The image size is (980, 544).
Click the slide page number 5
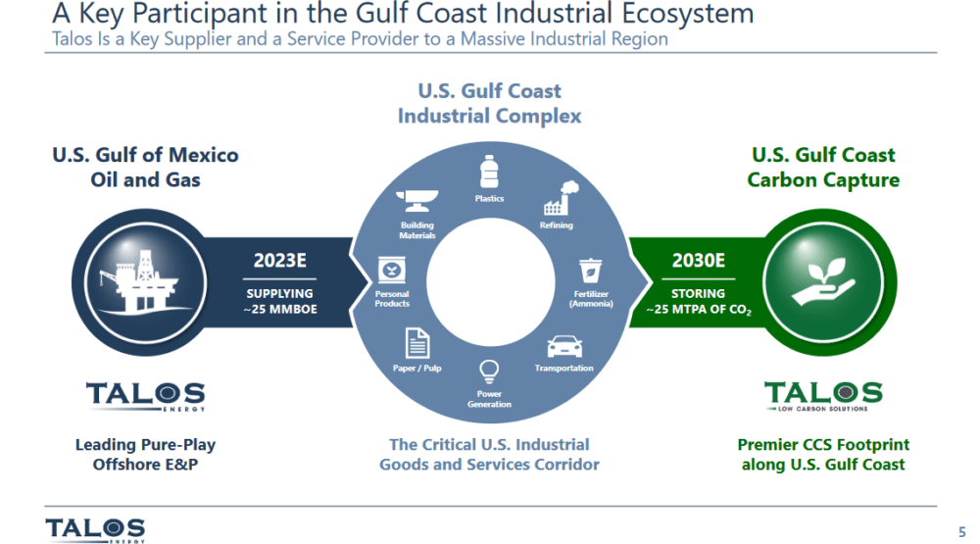click(x=962, y=532)
